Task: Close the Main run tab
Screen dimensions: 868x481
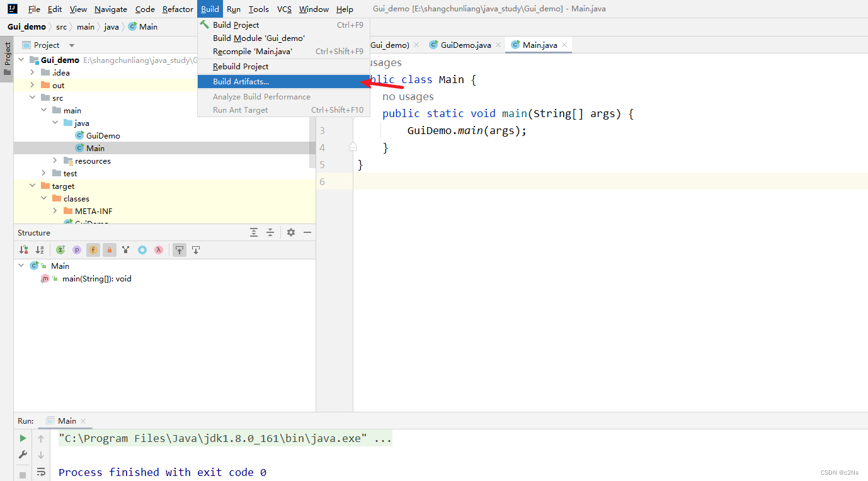Action: pos(83,421)
